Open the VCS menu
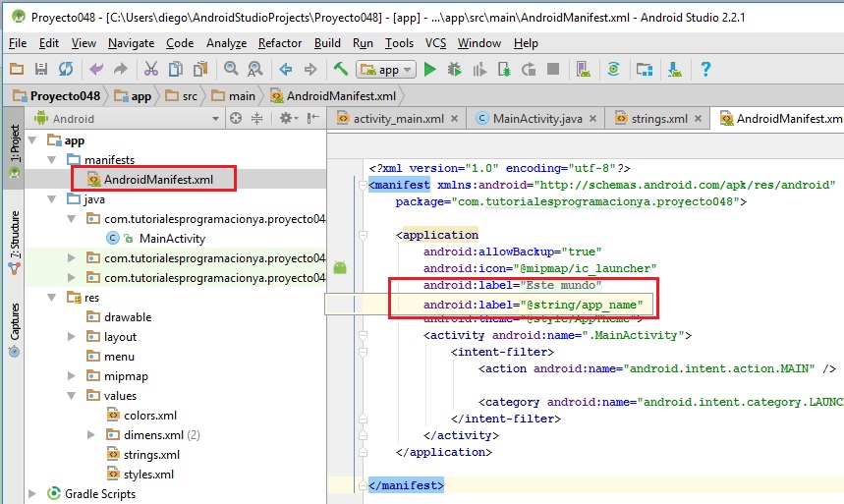The width and height of the screenshot is (844, 504). tap(435, 43)
